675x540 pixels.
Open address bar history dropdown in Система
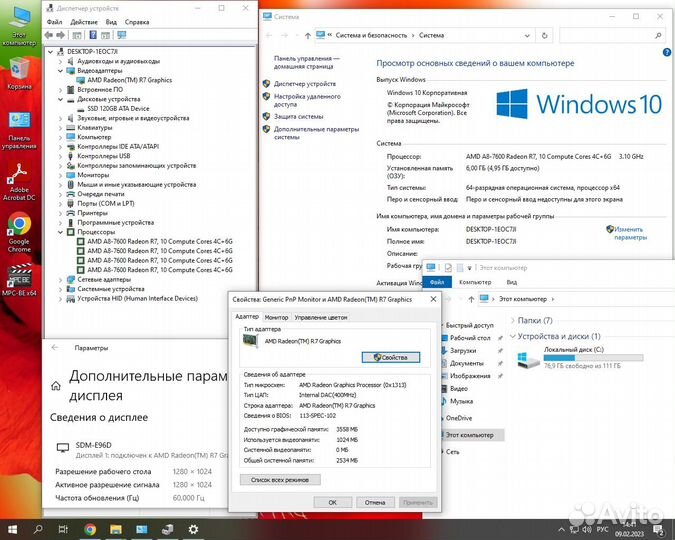(x=527, y=36)
